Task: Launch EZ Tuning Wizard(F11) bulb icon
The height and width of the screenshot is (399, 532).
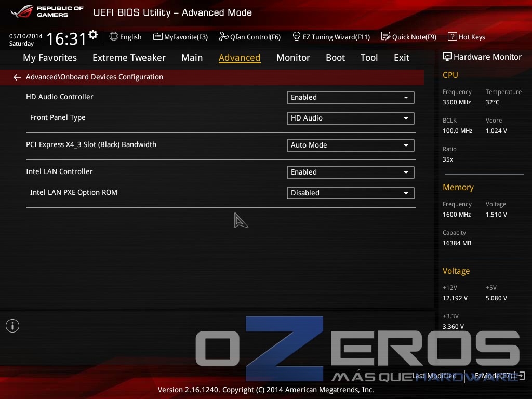Action: click(297, 36)
